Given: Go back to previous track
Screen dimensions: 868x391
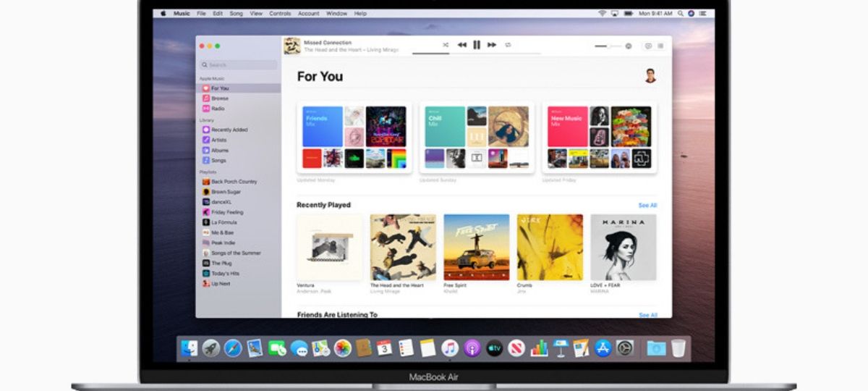Looking at the screenshot, I should coord(461,45).
